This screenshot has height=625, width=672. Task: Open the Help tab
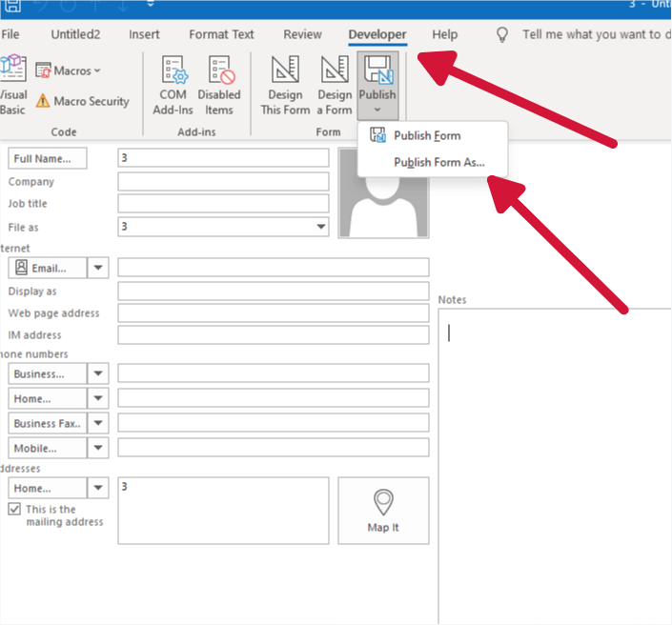(444, 34)
